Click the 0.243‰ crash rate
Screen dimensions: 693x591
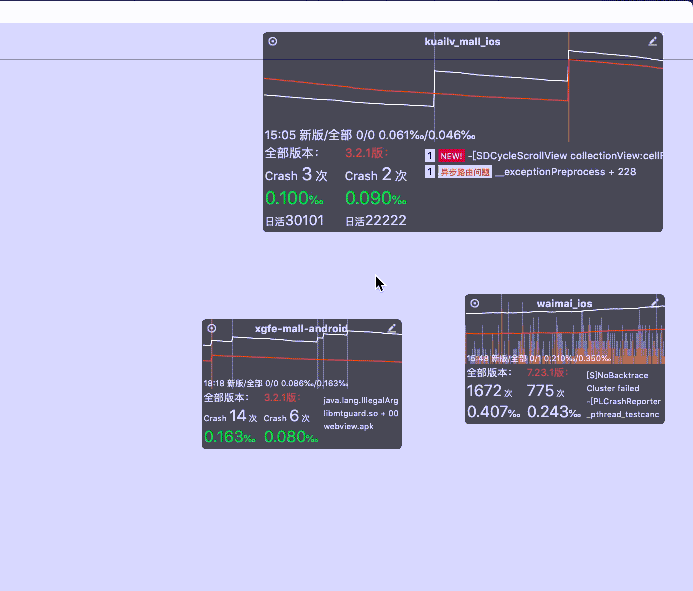click(x=554, y=412)
